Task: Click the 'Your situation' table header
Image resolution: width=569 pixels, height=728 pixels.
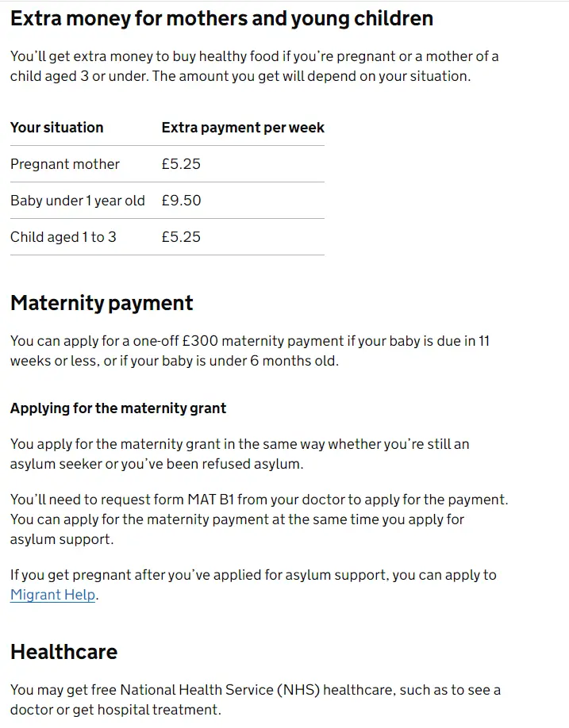Action: 56,128
